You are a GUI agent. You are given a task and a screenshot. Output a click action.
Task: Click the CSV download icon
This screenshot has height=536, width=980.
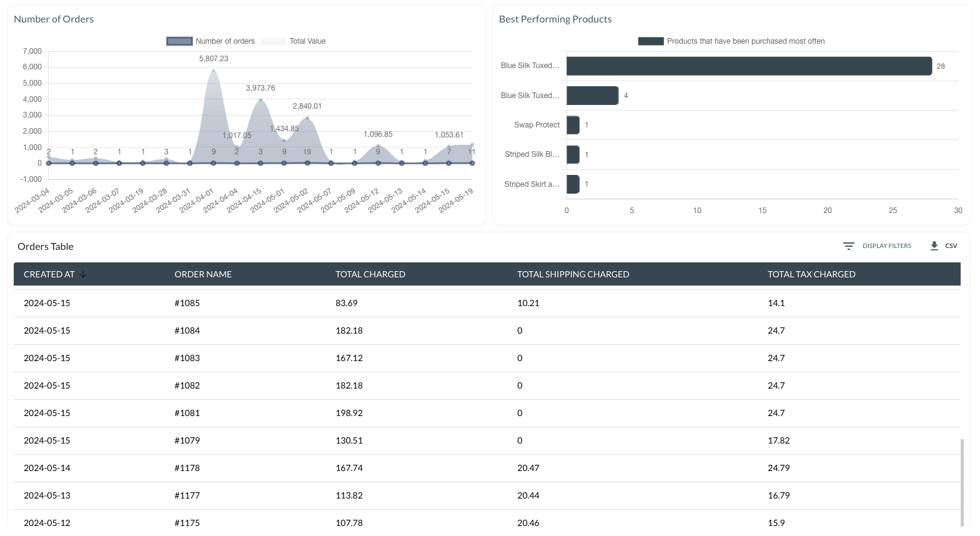tap(934, 246)
